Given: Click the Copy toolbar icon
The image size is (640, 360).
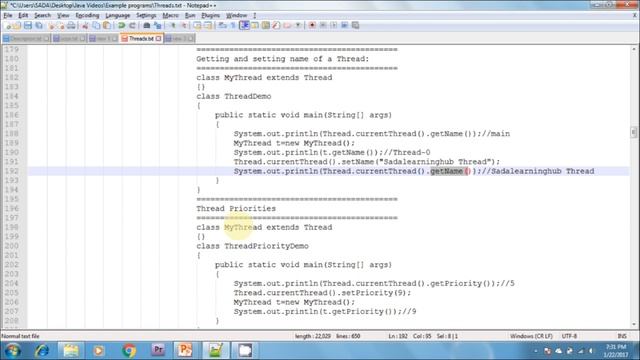Looking at the screenshot, I should [96, 25].
